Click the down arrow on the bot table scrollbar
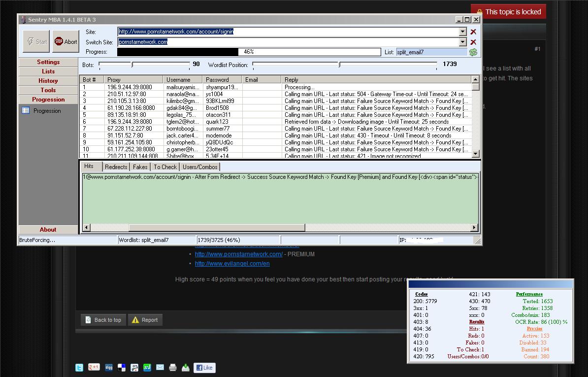The height and width of the screenshot is (377, 588). (x=476, y=153)
